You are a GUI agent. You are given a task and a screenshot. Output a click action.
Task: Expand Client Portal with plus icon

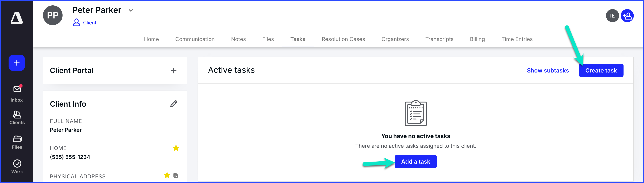click(173, 71)
